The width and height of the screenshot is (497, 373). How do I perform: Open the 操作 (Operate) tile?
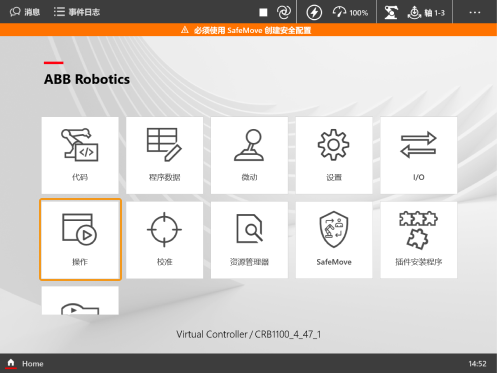tap(80, 239)
